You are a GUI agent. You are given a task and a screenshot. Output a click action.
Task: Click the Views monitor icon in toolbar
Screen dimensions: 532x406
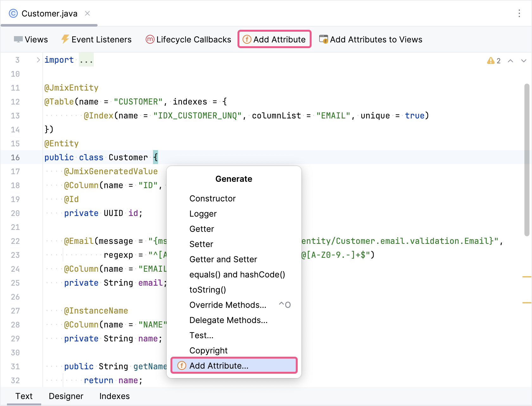coord(18,39)
